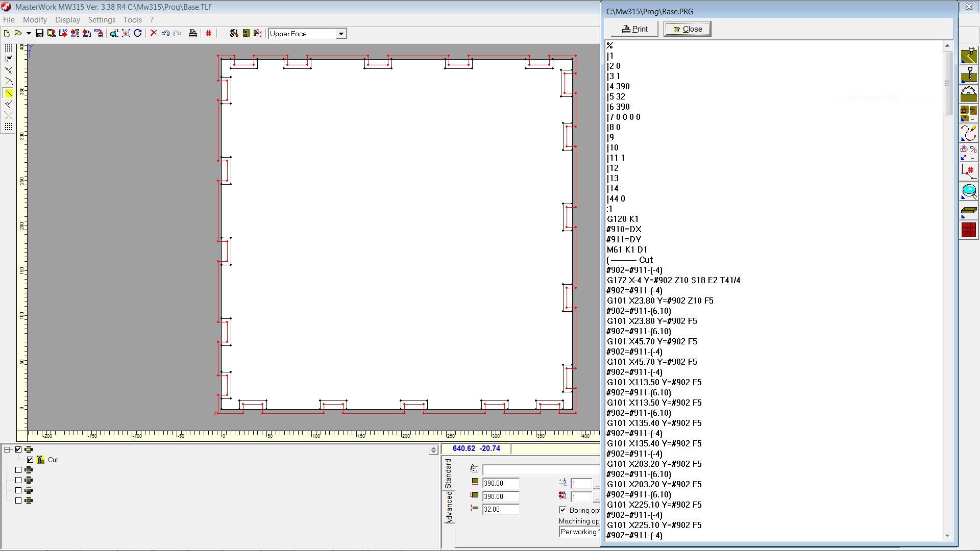Click the magnifier zoom icon on right sidebar
Viewport: 980px width, 551px height.
[x=968, y=192]
